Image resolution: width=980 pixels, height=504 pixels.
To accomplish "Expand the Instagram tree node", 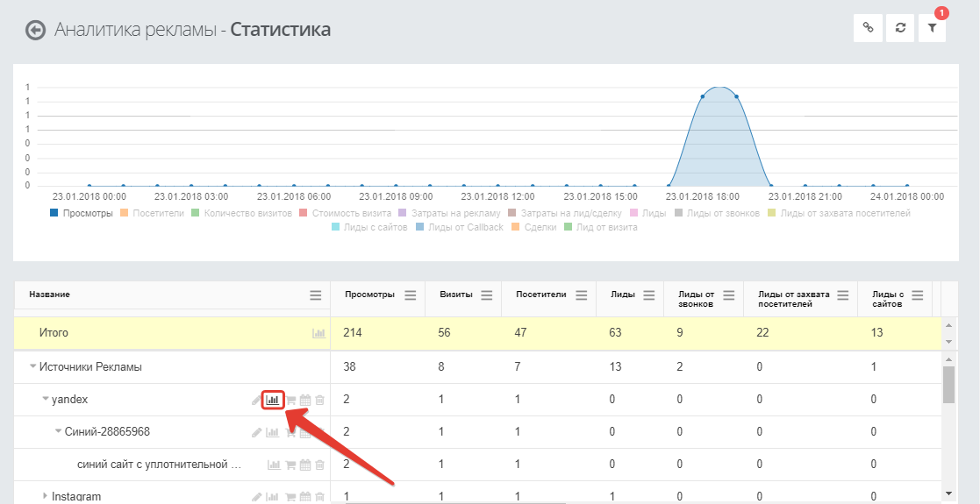I will [45, 496].
